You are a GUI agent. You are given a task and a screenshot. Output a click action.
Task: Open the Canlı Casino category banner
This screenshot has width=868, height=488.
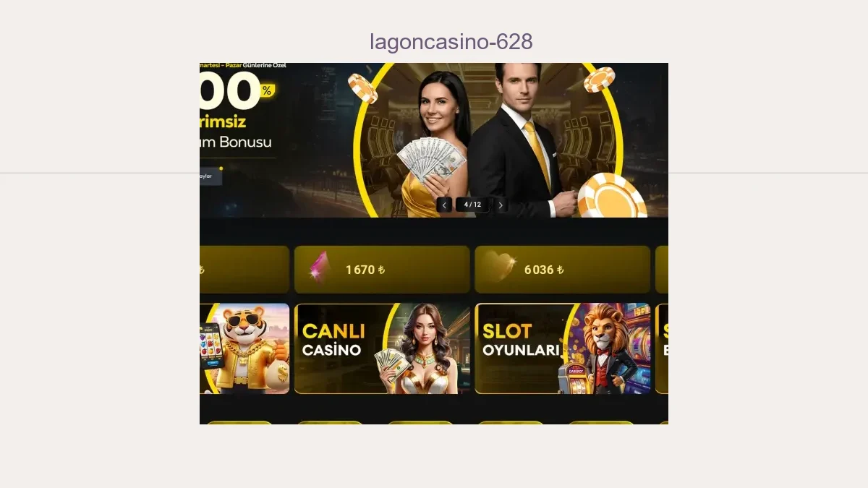(382, 348)
